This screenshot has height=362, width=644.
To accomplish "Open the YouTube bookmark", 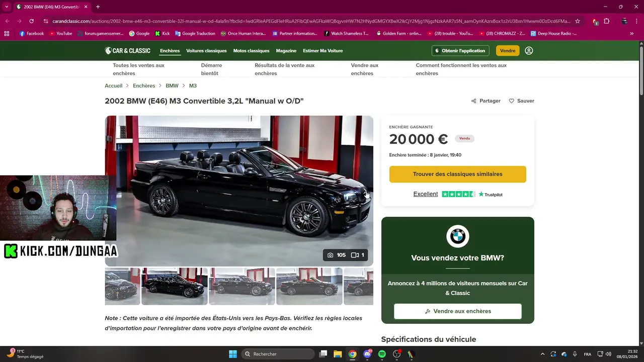I will pos(60,34).
